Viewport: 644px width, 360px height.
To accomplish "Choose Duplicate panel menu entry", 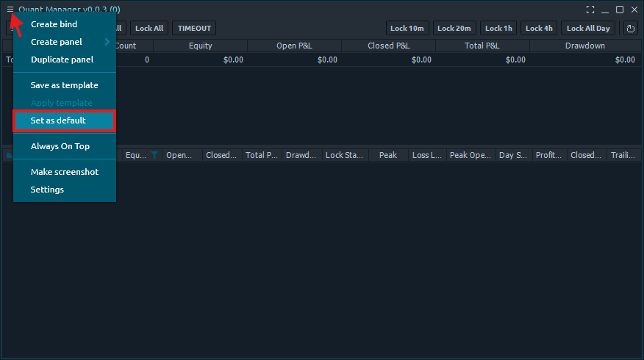I will (x=62, y=60).
